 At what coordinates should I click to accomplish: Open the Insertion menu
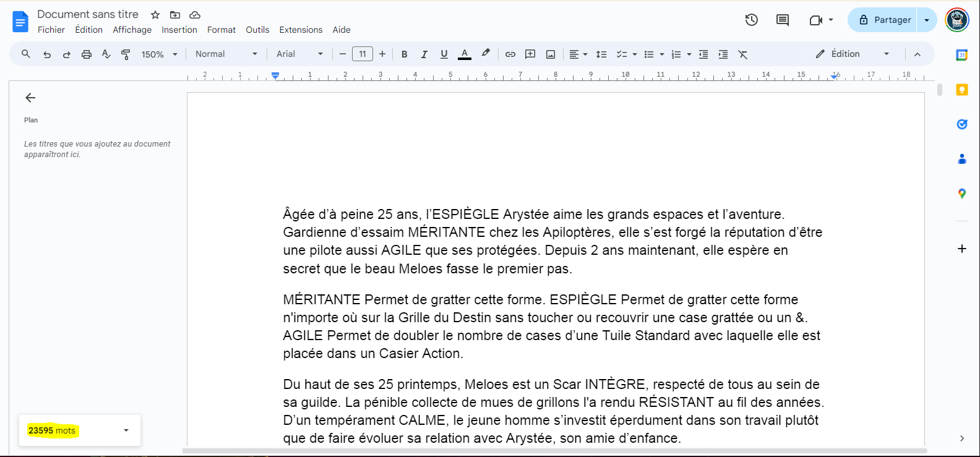pos(179,30)
